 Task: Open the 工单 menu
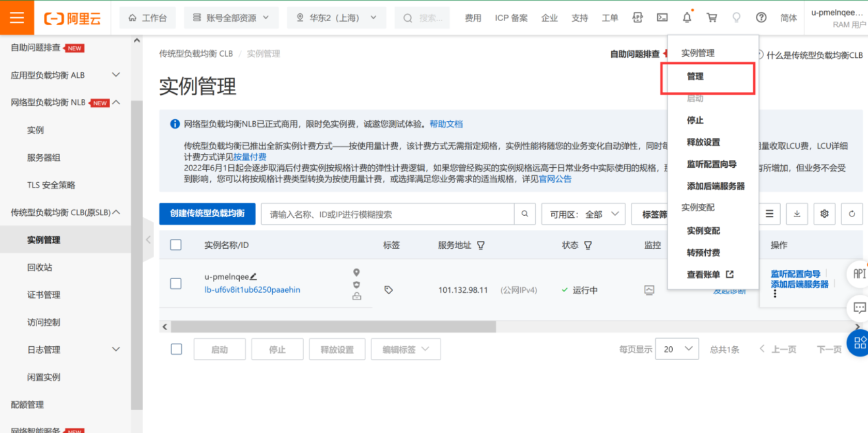[x=610, y=18]
